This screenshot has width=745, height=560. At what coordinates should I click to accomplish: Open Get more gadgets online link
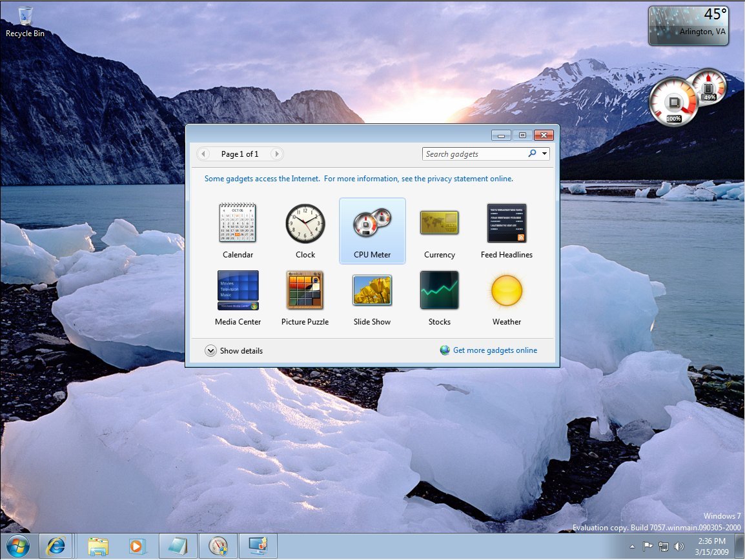(495, 350)
